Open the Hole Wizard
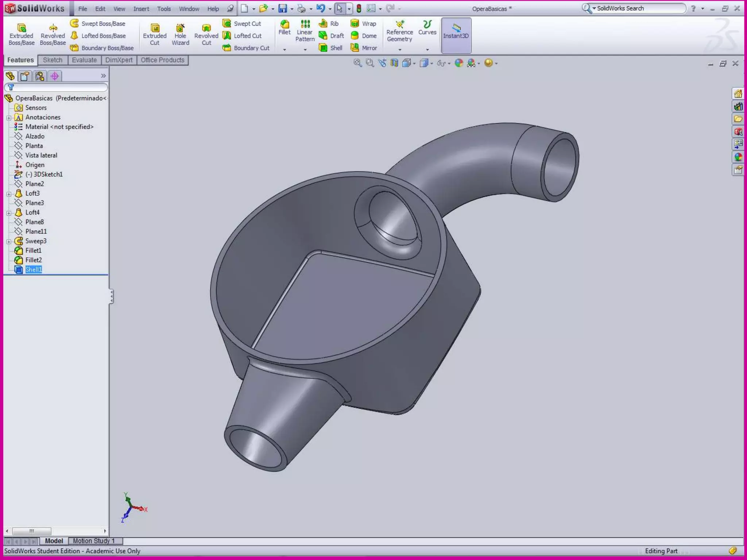Image resolution: width=747 pixels, height=560 pixels. (x=180, y=34)
